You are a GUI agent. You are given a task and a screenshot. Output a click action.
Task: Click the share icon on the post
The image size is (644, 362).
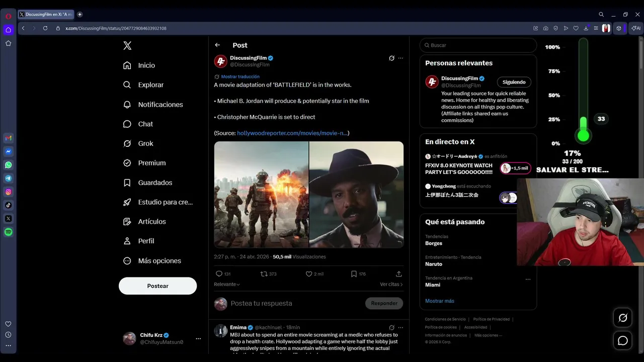tap(399, 274)
